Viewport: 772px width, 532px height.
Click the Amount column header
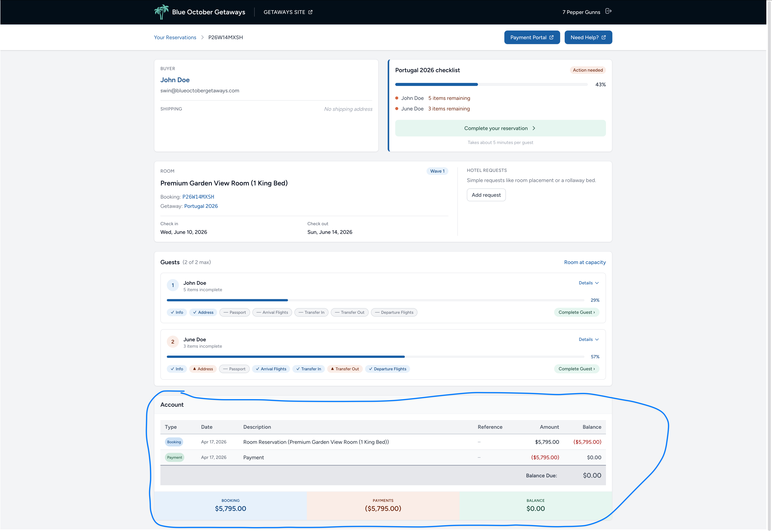click(x=549, y=427)
